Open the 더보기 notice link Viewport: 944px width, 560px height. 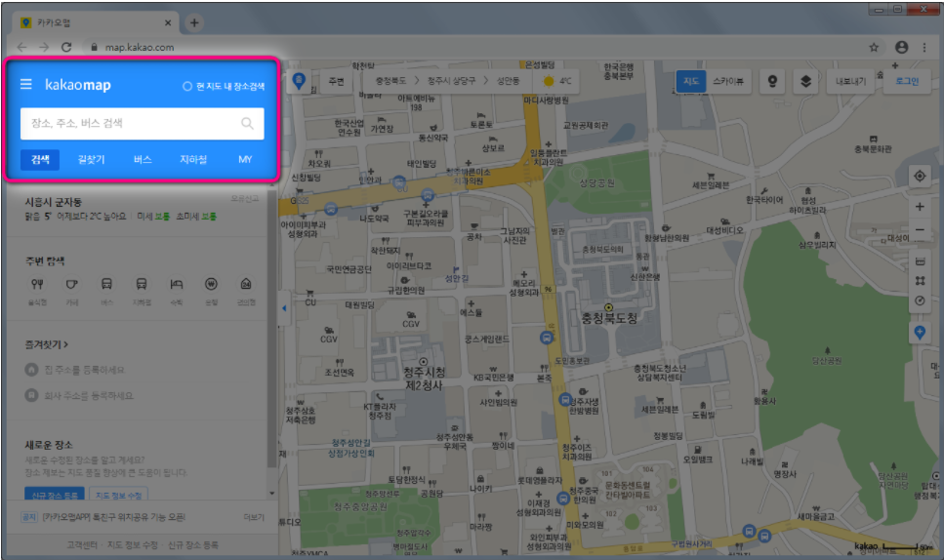[x=254, y=517]
